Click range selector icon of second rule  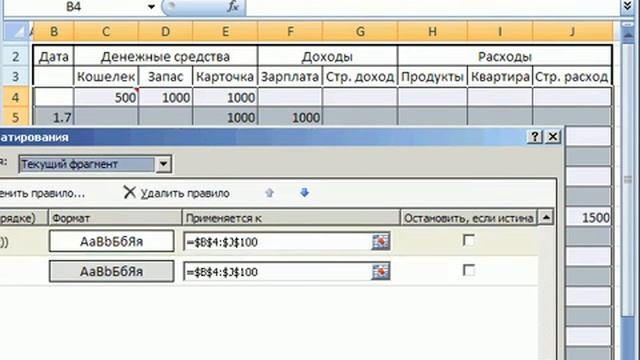pyautogui.click(x=381, y=271)
